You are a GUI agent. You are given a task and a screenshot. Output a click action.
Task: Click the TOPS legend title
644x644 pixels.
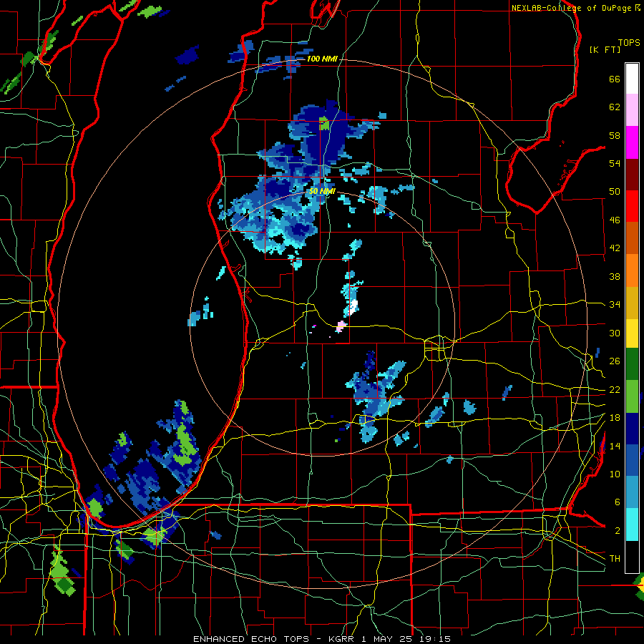629,43
